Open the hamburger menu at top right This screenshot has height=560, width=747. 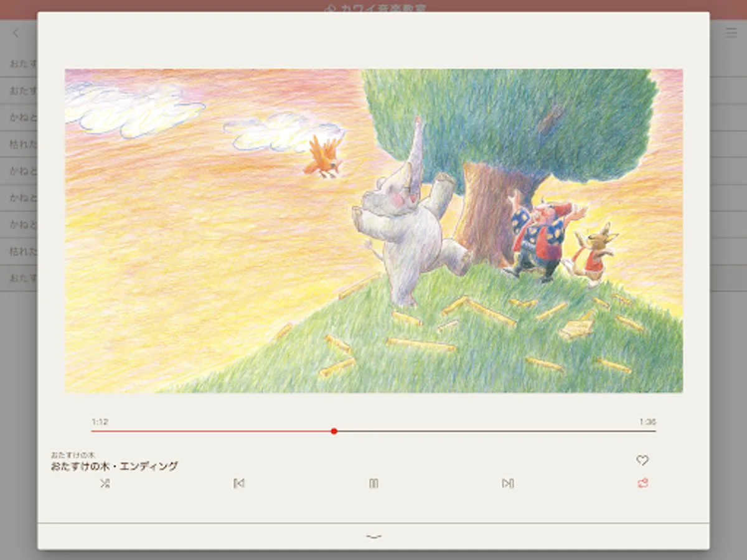(731, 33)
